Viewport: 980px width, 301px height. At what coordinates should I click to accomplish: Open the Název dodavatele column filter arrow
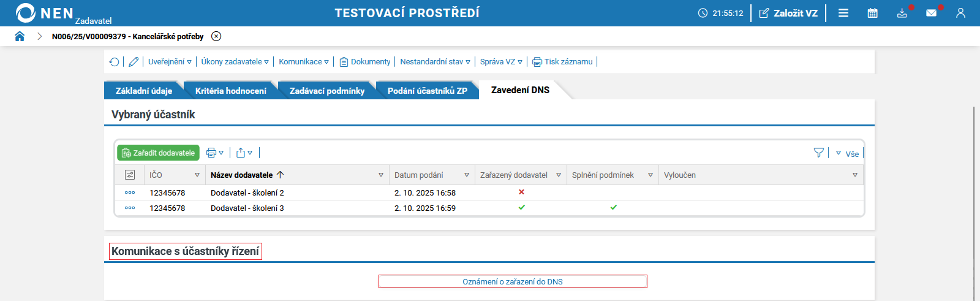point(381,175)
